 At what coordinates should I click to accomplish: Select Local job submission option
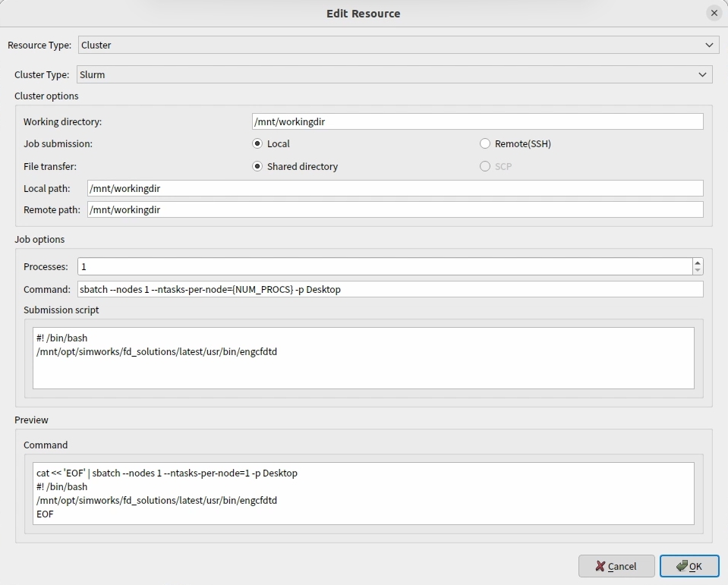pyautogui.click(x=258, y=143)
